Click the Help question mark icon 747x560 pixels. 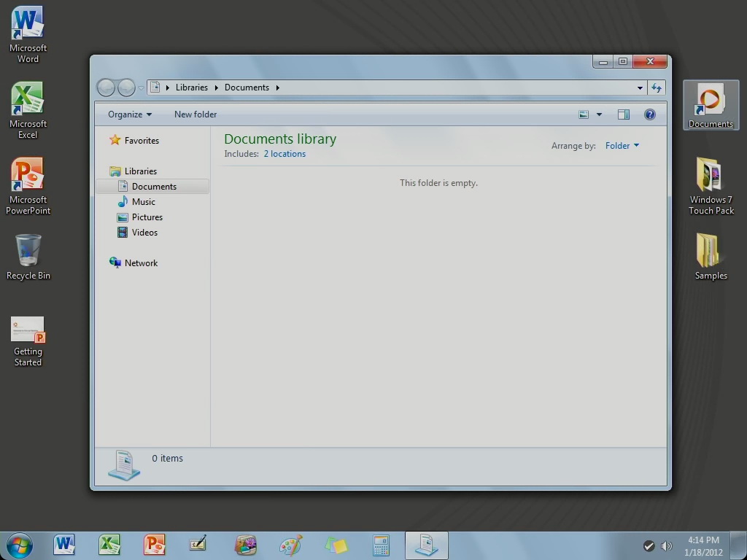[x=649, y=114]
